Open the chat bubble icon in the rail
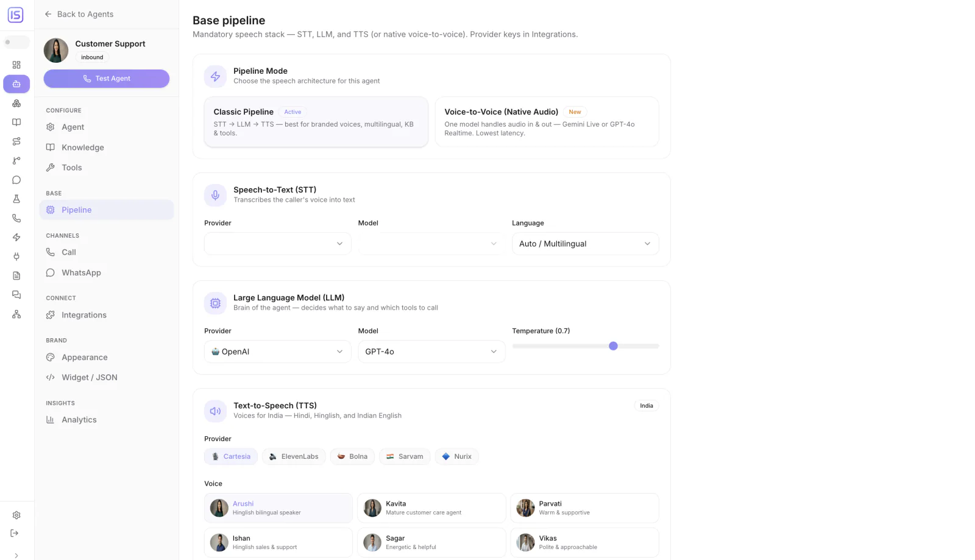Screen dimensions: 975x560 click(x=16, y=180)
